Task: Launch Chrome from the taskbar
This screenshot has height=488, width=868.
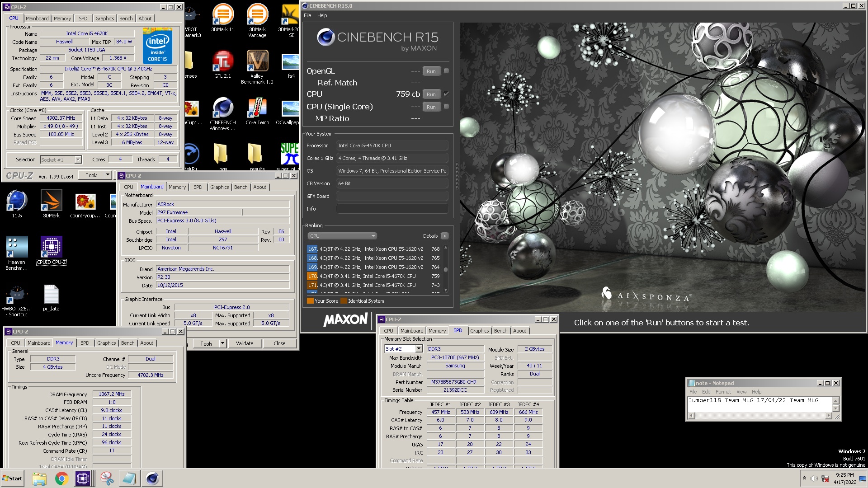Action: [61, 479]
